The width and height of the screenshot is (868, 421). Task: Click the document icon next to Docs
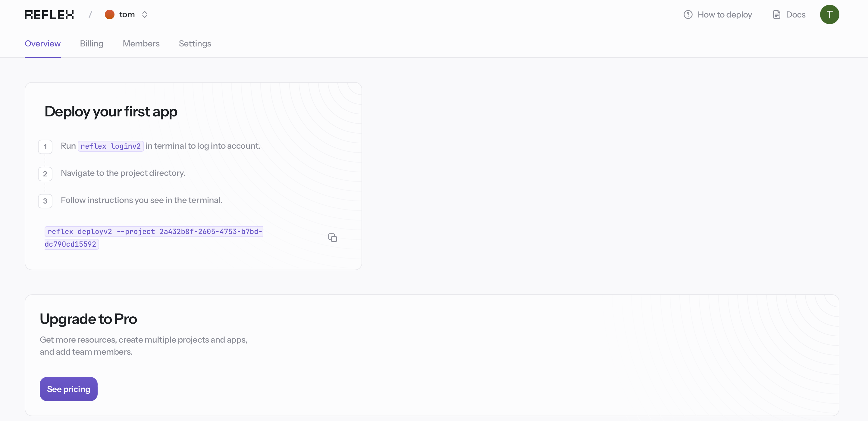[777, 14]
